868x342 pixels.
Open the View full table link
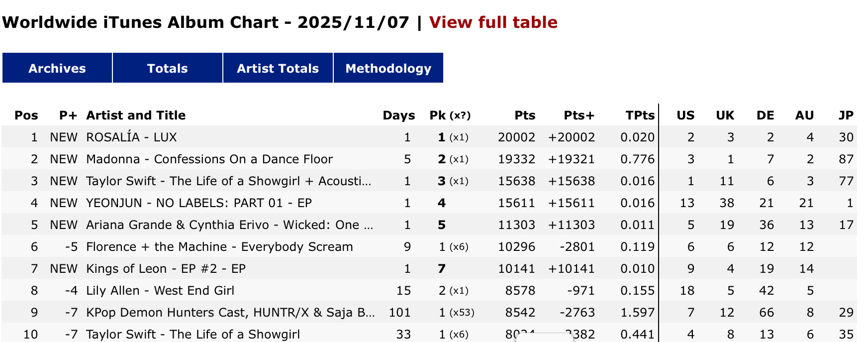pos(493,22)
